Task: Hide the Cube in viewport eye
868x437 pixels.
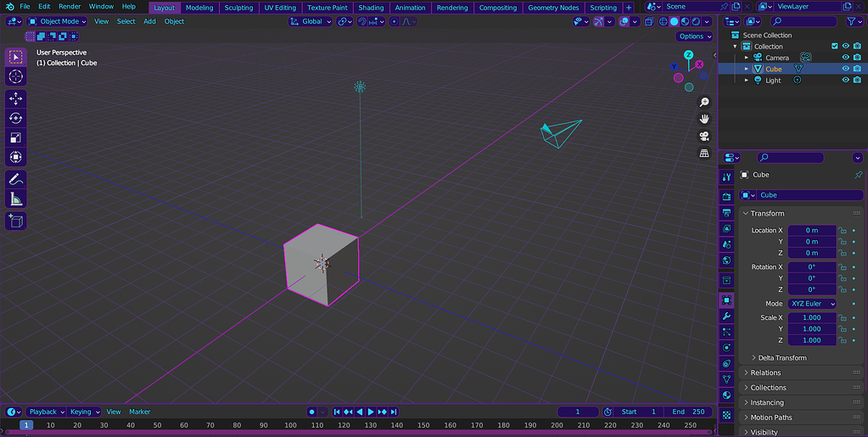Action: 845,69
